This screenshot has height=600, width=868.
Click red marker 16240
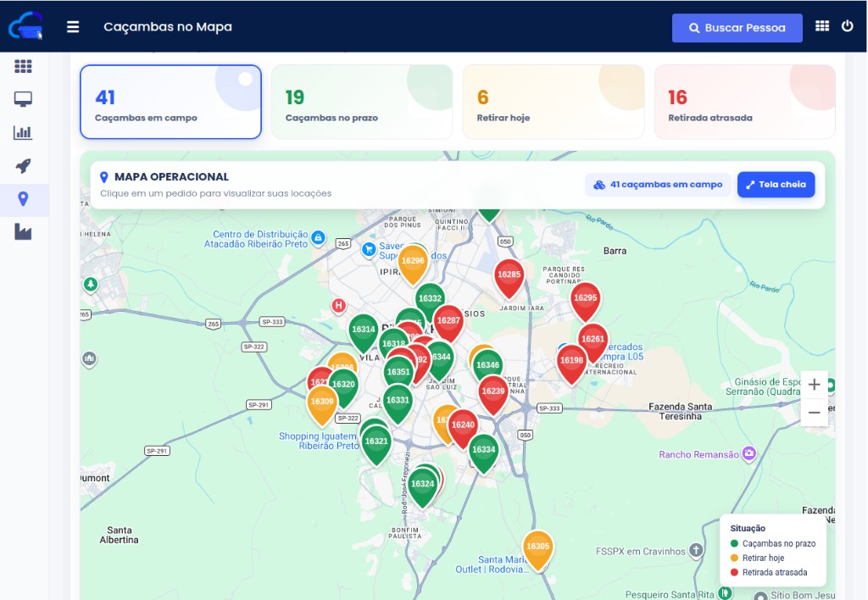point(463,425)
